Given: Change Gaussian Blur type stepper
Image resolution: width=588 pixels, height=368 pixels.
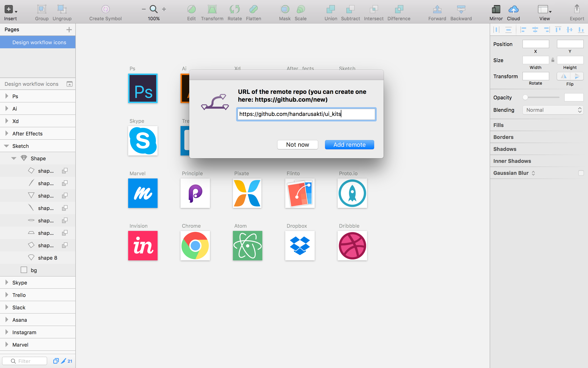Looking at the screenshot, I should click(x=533, y=173).
